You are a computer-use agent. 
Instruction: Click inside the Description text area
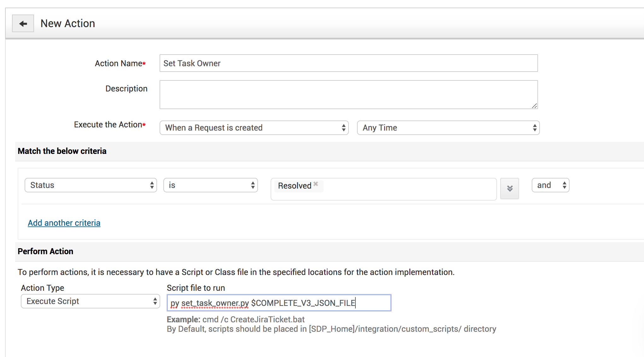(x=348, y=94)
